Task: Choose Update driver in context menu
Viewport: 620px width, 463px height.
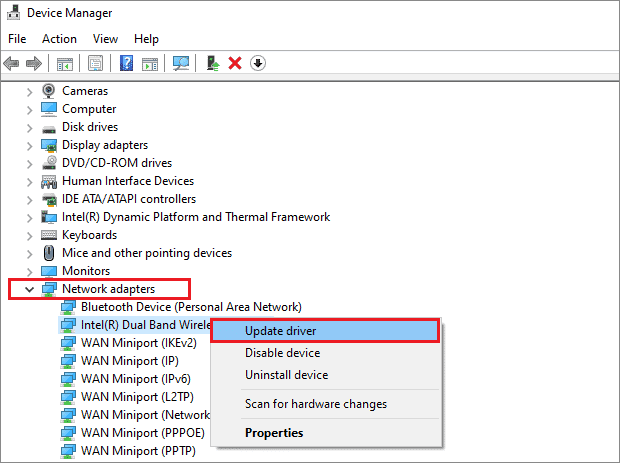Action: 325,331
